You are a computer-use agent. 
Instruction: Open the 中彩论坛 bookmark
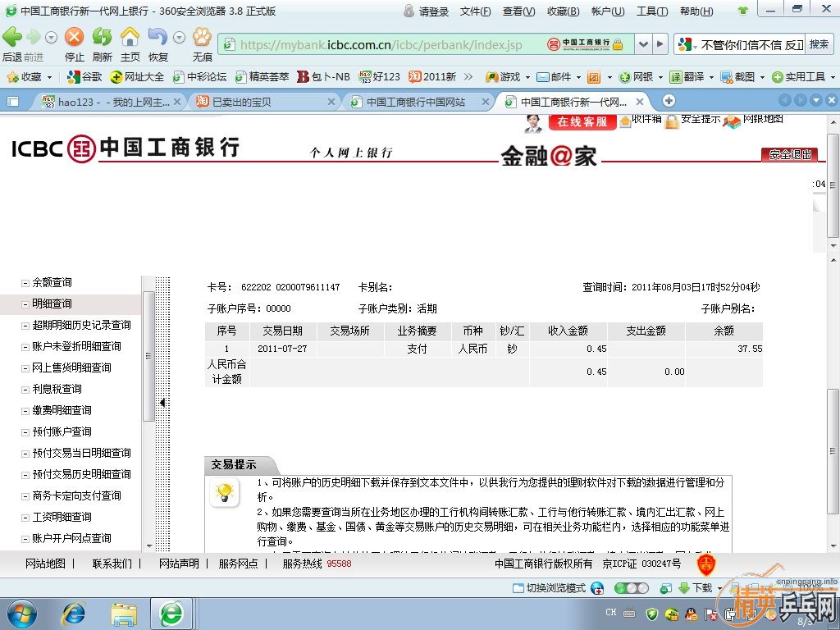(200, 77)
